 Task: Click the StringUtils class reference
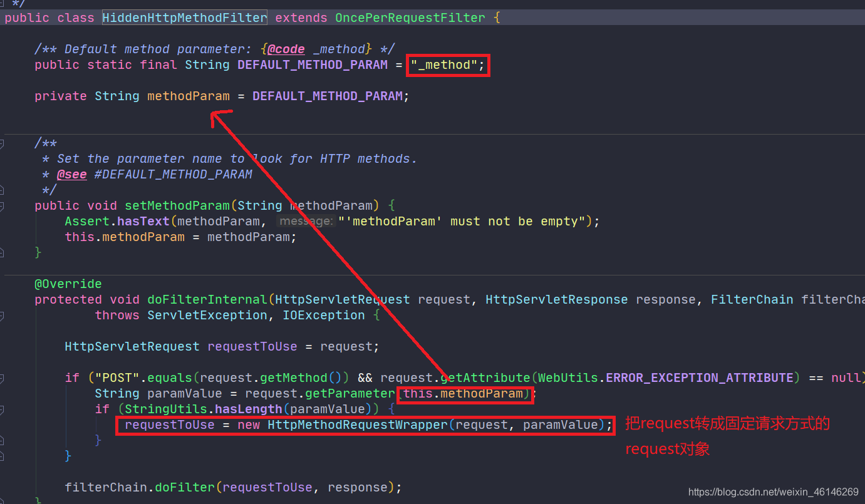(x=166, y=409)
